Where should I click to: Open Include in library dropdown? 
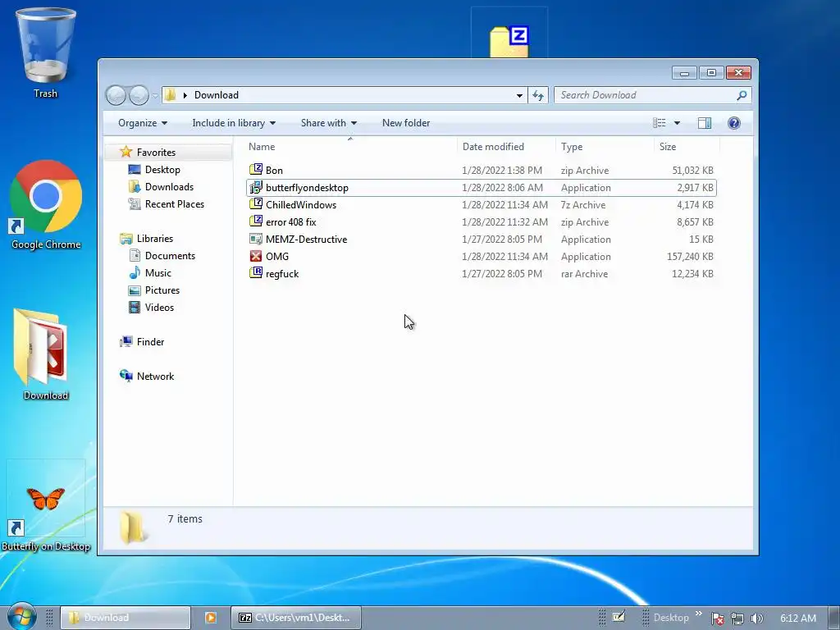pos(234,123)
